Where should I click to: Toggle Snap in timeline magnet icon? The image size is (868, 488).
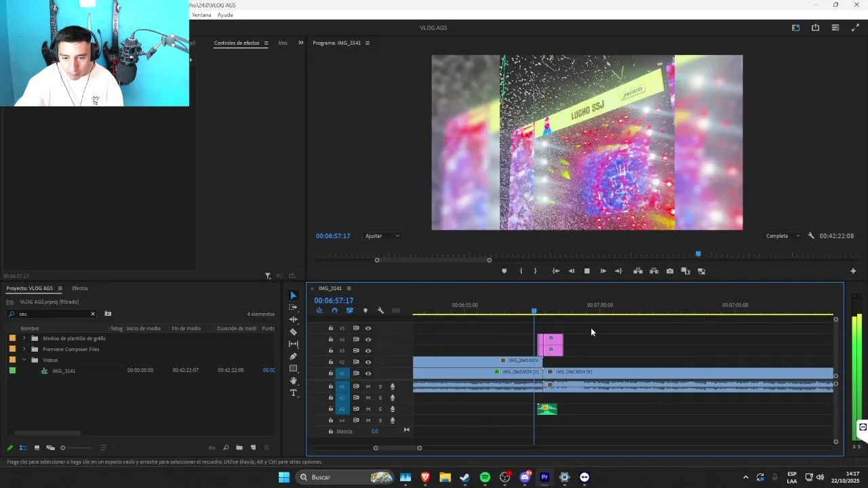[334, 310]
